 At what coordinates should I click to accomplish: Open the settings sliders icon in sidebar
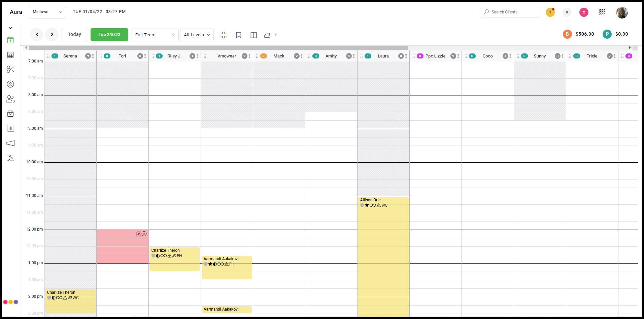pyautogui.click(x=10, y=158)
